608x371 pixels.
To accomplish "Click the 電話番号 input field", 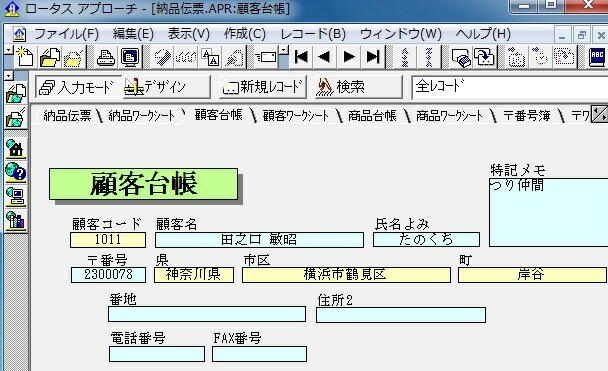I will [157, 354].
